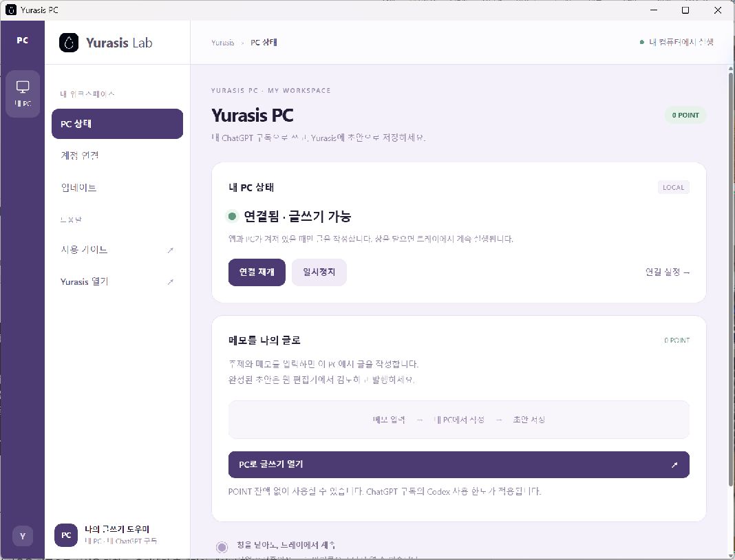Click the 내 컴퓨터에서 실행 status text

[681, 42]
